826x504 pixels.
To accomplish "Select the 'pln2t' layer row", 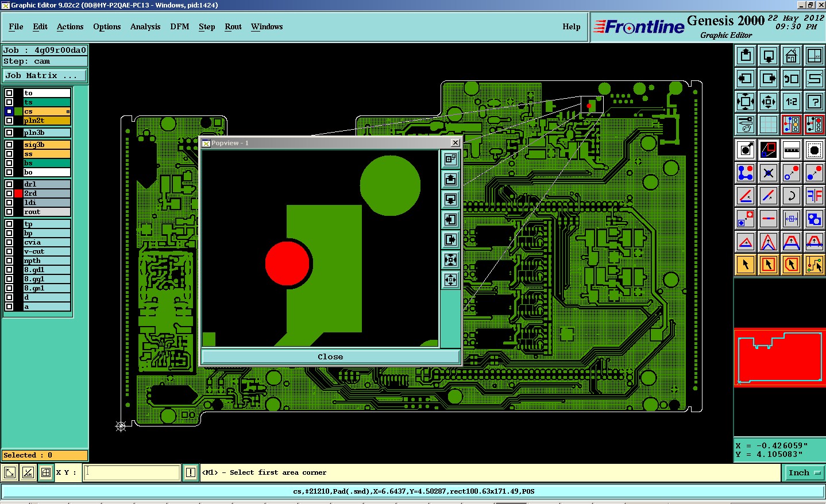I will pos(47,121).
